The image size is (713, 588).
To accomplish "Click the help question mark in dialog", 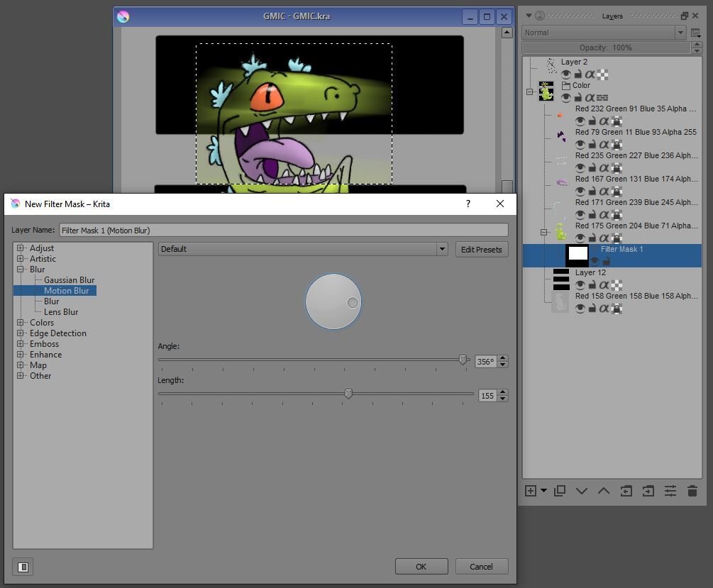I will coord(468,204).
